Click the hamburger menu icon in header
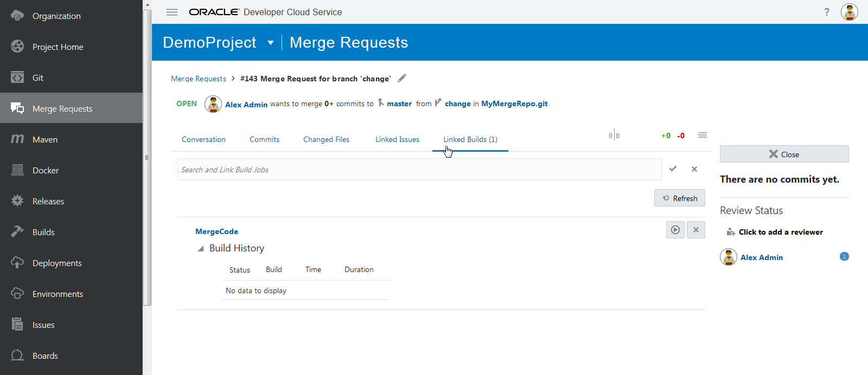Viewport: 868px width, 375px height. (172, 12)
